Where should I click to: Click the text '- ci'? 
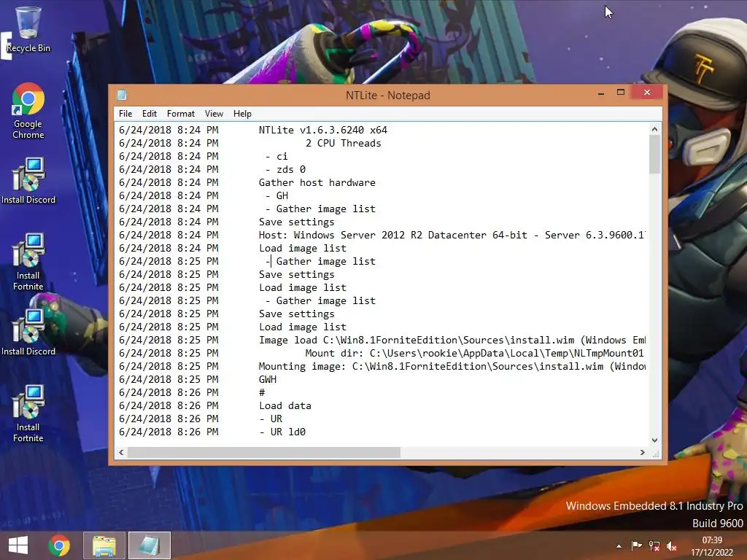pyautogui.click(x=276, y=157)
